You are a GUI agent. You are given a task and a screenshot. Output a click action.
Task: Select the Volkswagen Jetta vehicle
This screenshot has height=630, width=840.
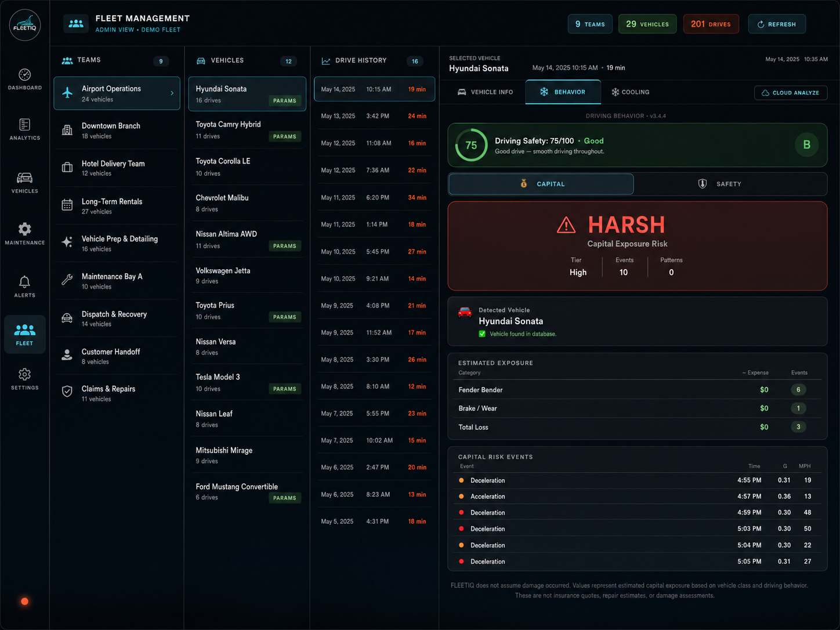click(247, 276)
